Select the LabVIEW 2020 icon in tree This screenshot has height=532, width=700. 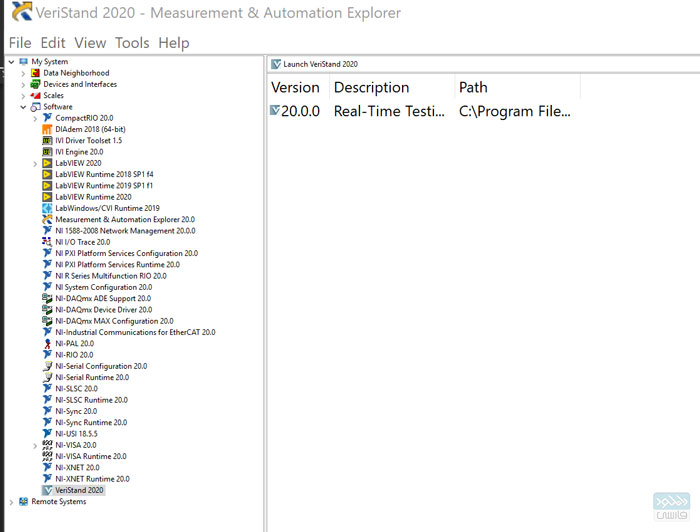tap(47, 163)
